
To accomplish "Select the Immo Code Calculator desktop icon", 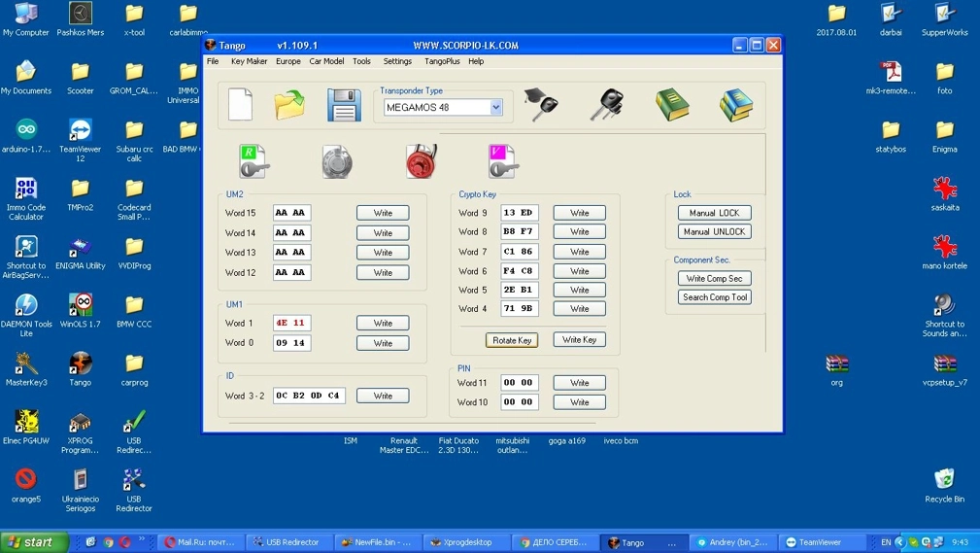I will coord(25,199).
